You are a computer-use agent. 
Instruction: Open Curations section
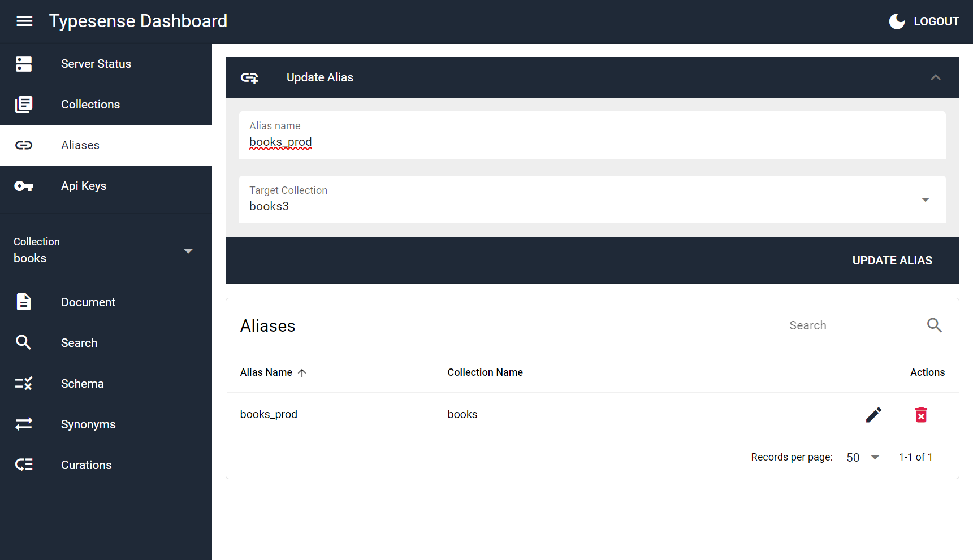(x=106, y=465)
